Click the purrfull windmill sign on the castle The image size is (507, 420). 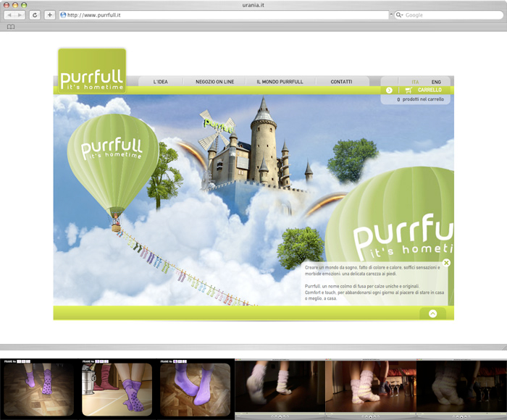coord(219,126)
